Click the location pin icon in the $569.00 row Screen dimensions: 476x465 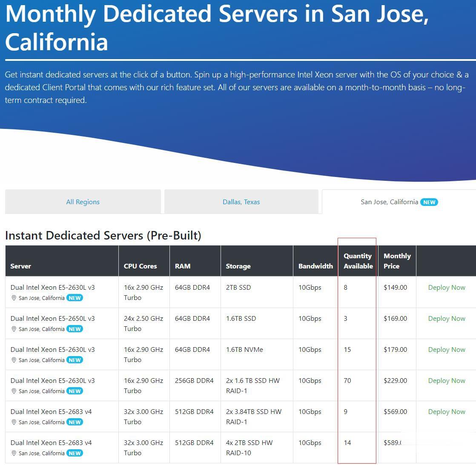click(14, 422)
